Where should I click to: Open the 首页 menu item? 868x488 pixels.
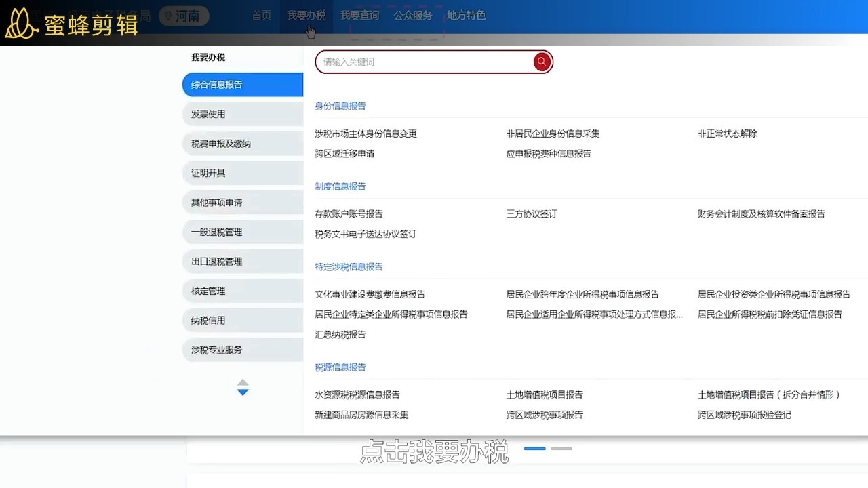pyautogui.click(x=262, y=16)
